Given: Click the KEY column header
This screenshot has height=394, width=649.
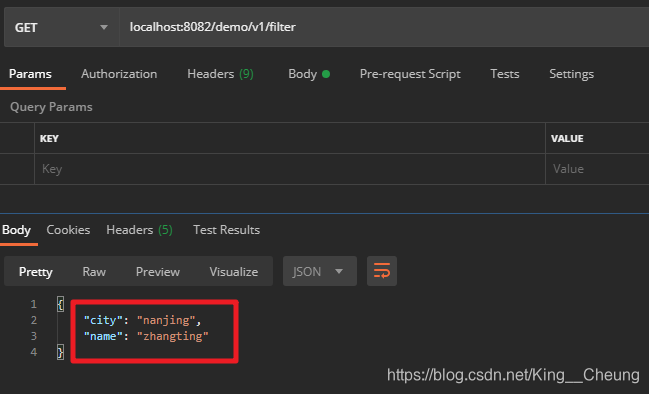Looking at the screenshot, I should tap(49, 139).
